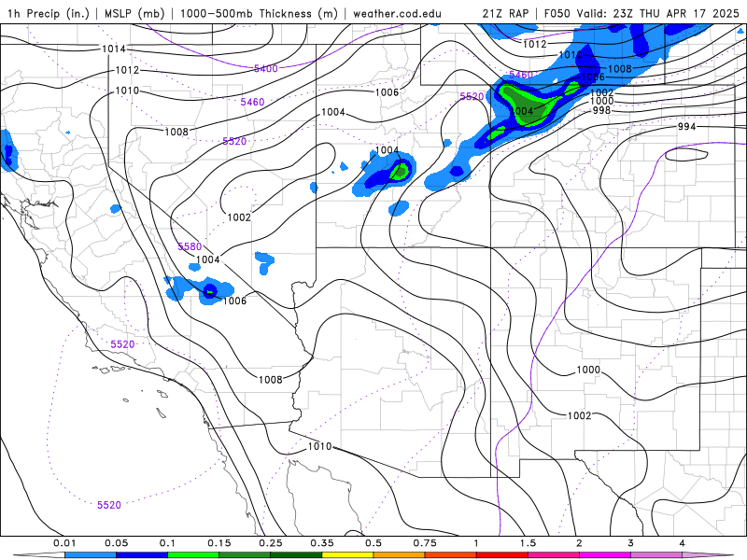The image size is (747, 560).
Task: Click the '3' legend scale value
Action: (631, 543)
